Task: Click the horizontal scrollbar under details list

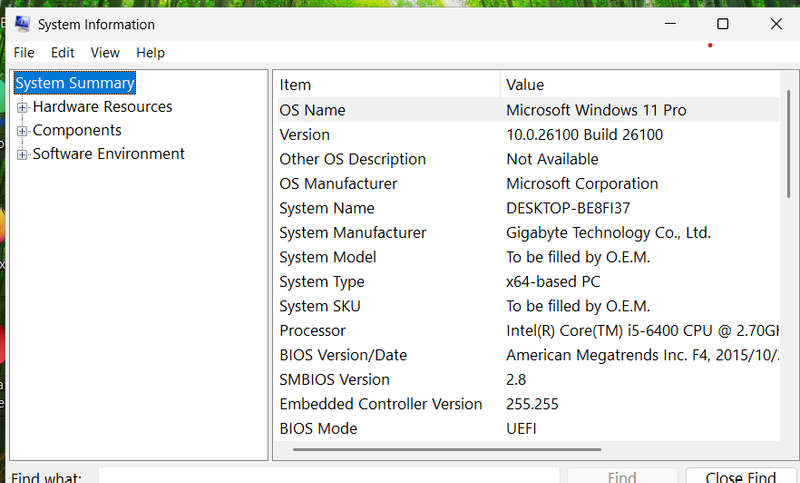Action: [x=447, y=450]
